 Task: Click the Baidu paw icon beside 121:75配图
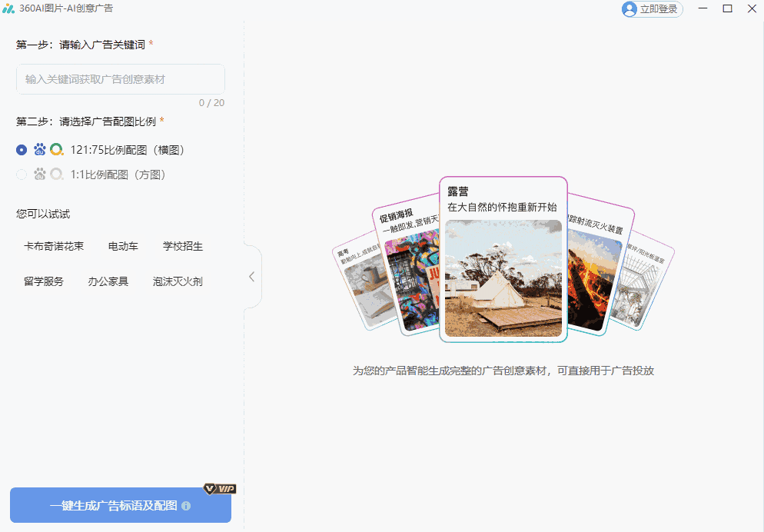pyautogui.click(x=38, y=149)
